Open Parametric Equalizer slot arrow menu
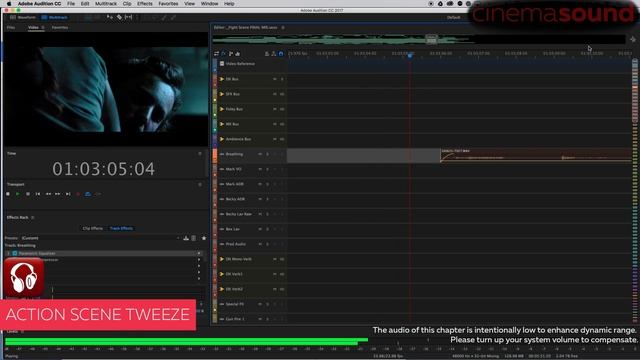 point(199,253)
